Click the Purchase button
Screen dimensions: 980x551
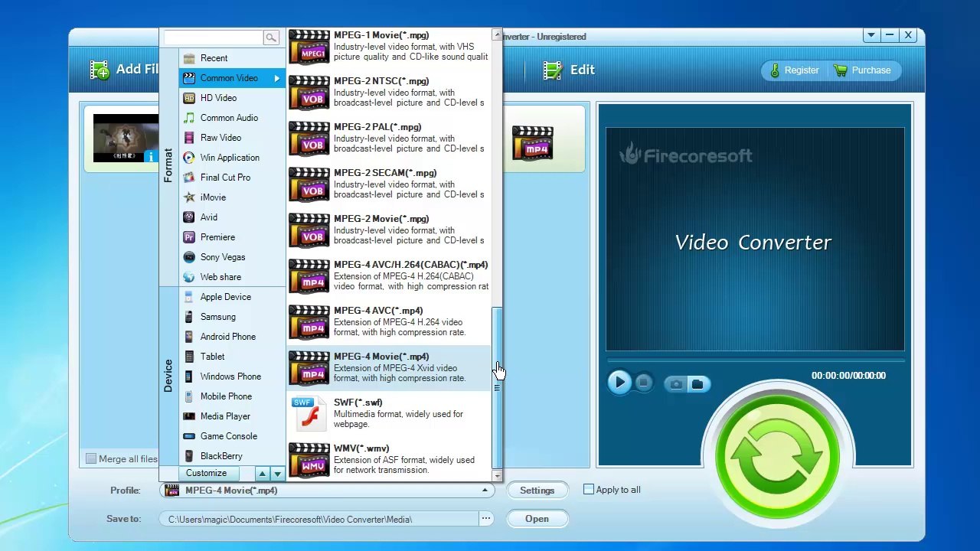coord(863,70)
